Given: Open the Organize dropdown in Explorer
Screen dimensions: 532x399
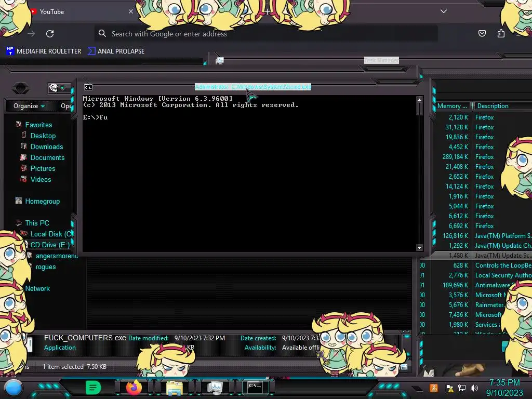Looking at the screenshot, I should (29, 106).
